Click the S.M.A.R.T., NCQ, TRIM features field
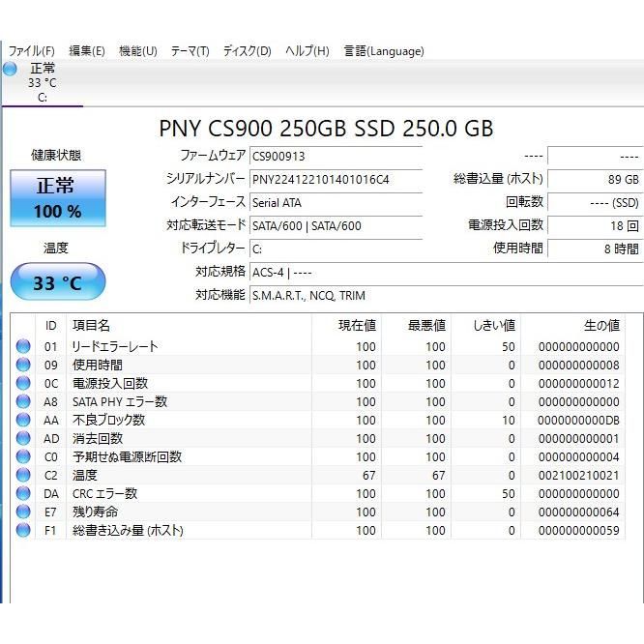This screenshot has width=644, height=644. 446,295
